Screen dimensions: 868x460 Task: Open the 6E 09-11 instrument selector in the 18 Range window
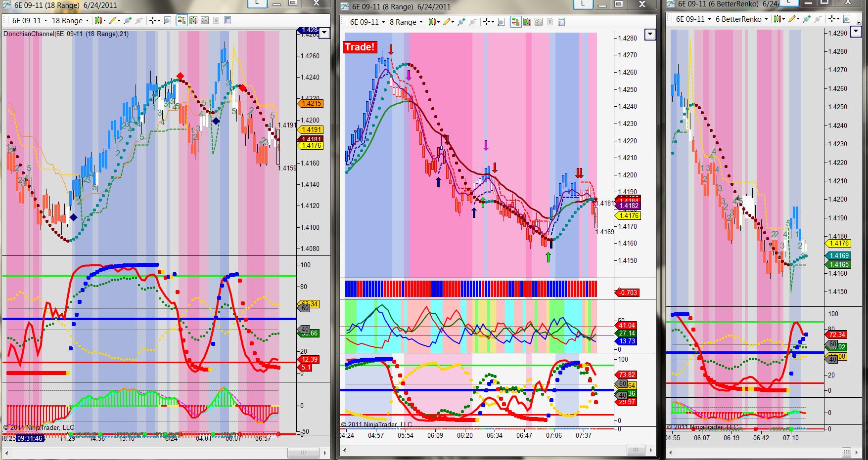click(29, 21)
